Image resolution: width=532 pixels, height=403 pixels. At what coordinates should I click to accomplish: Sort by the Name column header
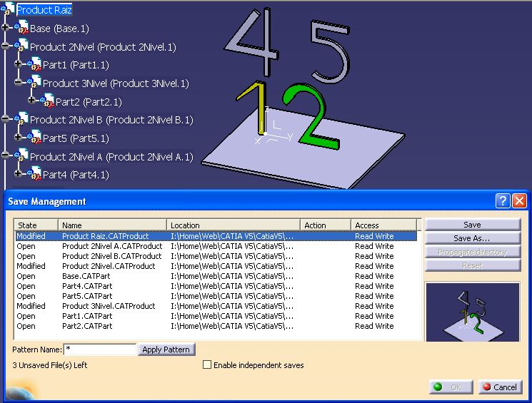(x=112, y=225)
